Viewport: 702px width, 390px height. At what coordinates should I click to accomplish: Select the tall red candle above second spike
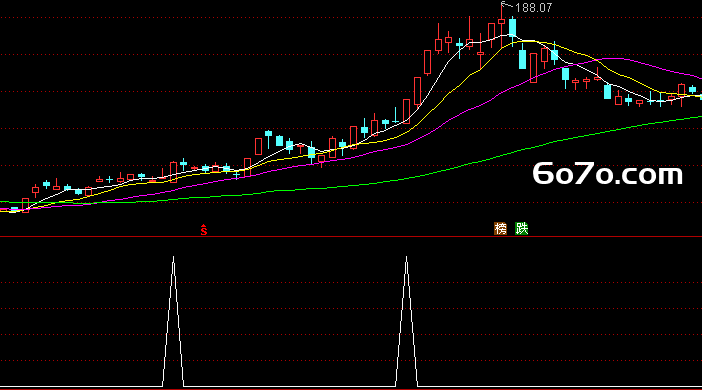407,111
